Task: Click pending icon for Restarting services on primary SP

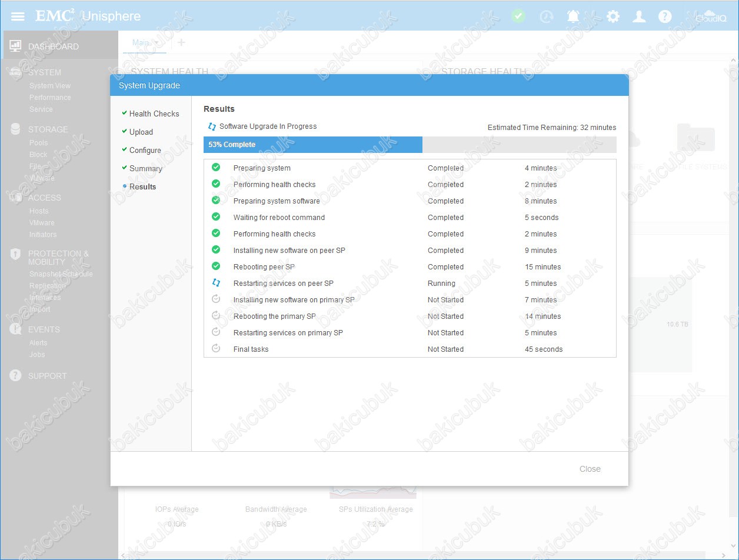Action: click(216, 332)
